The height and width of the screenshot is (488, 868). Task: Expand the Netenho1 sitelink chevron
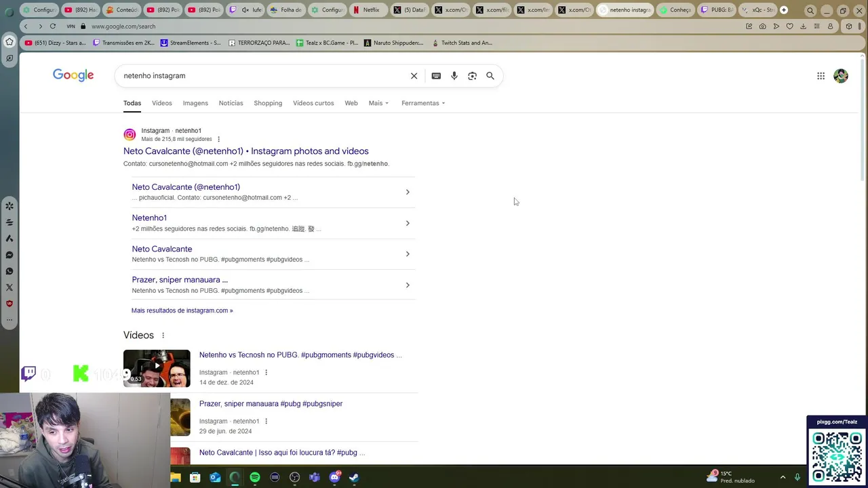[408, 223]
